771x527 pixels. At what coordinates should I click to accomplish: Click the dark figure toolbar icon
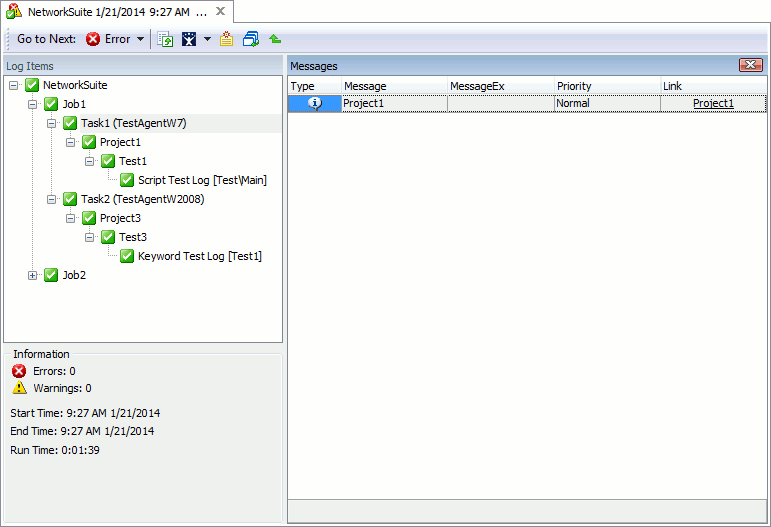(x=189, y=39)
